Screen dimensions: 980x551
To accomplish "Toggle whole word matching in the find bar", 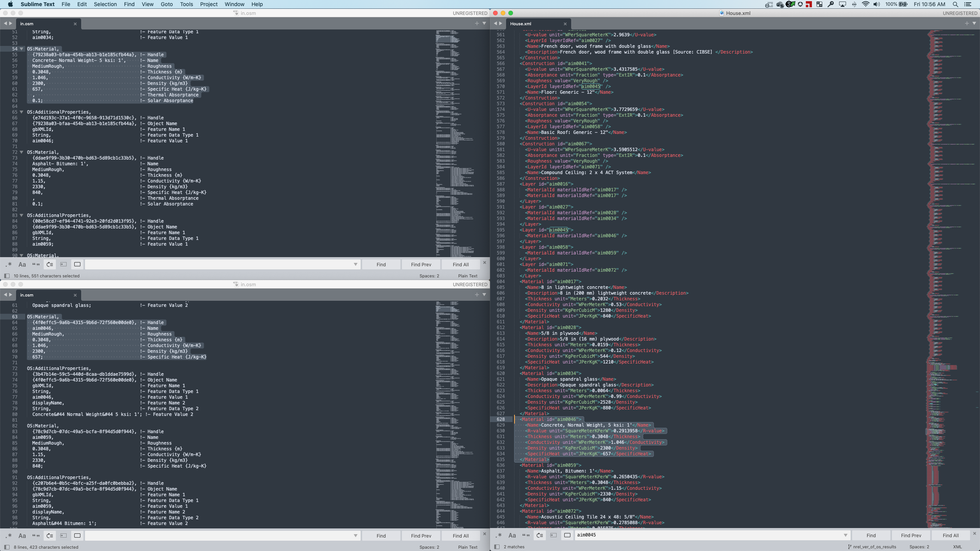I will point(36,264).
